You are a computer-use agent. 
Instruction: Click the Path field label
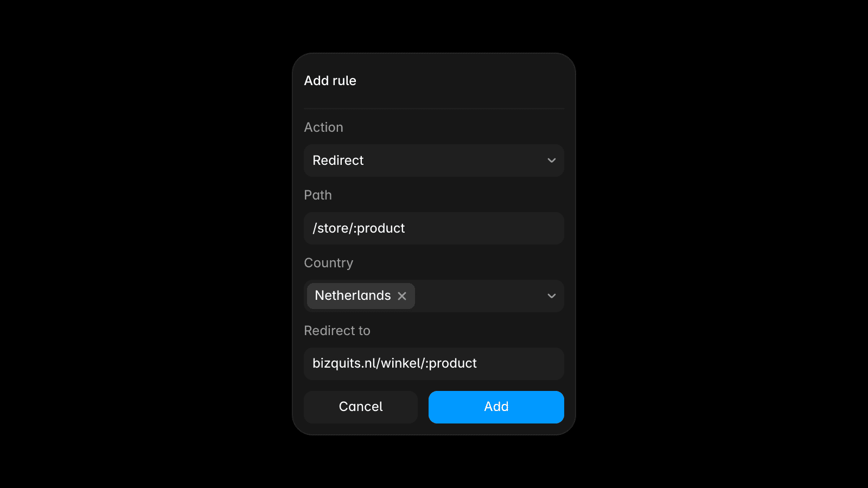[x=318, y=195]
